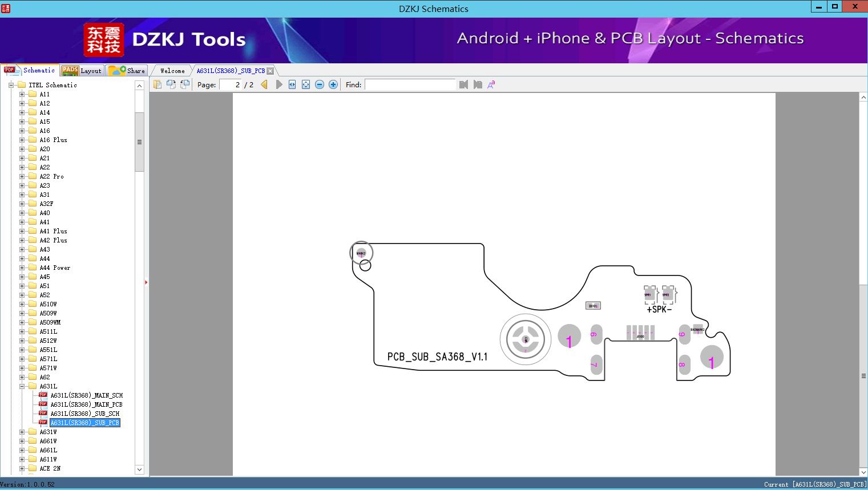Select the A571W folder
The height and width of the screenshot is (490, 868).
pyautogui.click(x=49, y=368)
